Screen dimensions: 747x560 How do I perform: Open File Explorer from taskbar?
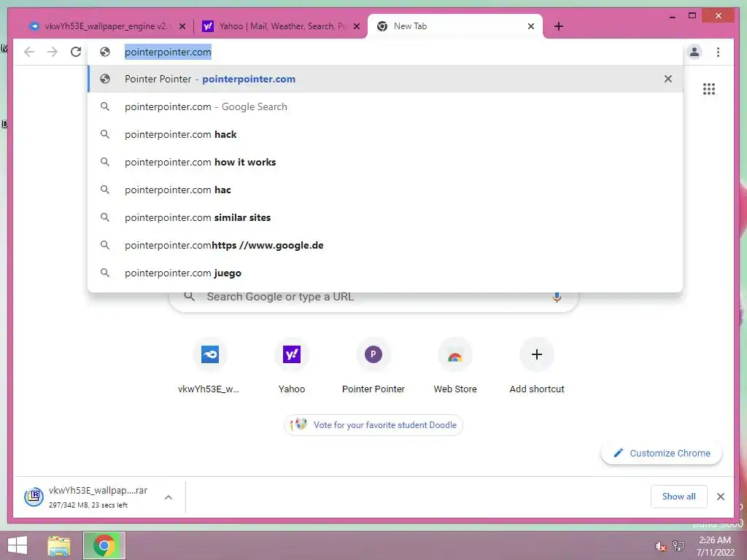click(x=59, y=545)
